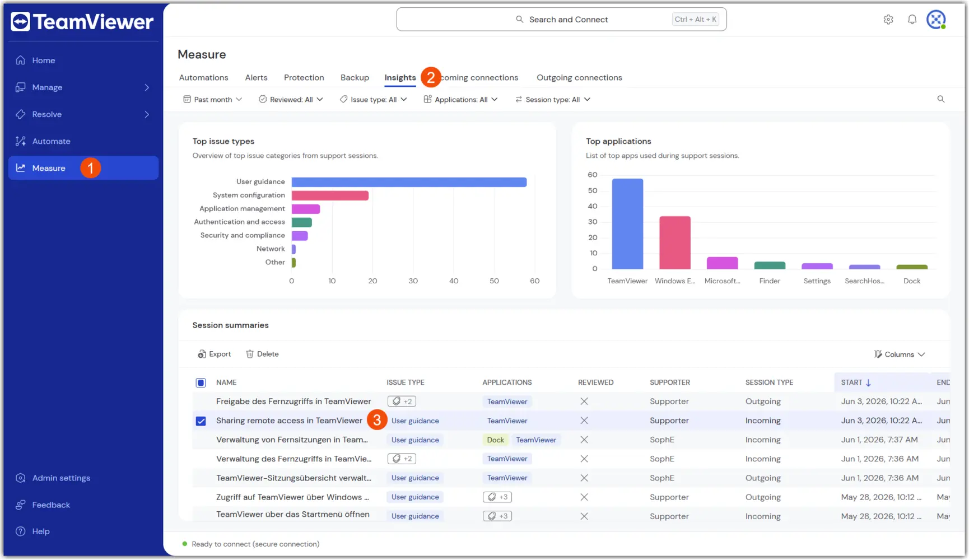
Task: Open the Session type: All filter
Action: click(552, 99)
